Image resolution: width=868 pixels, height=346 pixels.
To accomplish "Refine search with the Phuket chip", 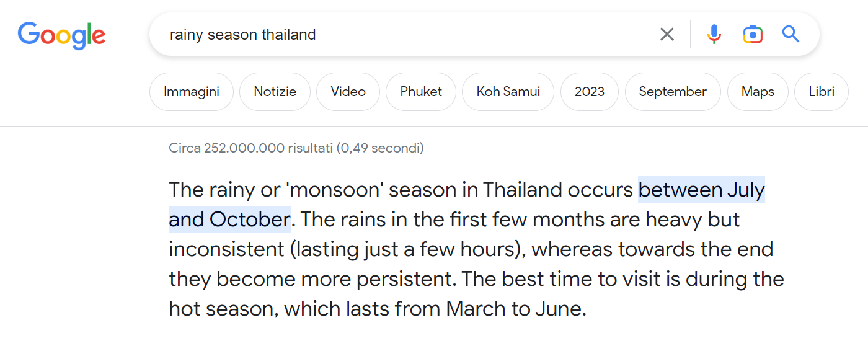I will (x=421, y=92).
